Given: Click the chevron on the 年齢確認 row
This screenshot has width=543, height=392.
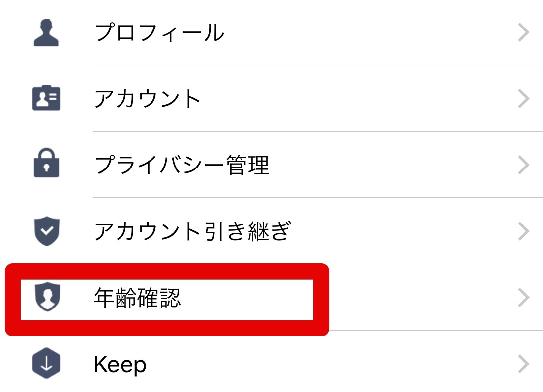Looking at the screenshot, I should [524, 298].
